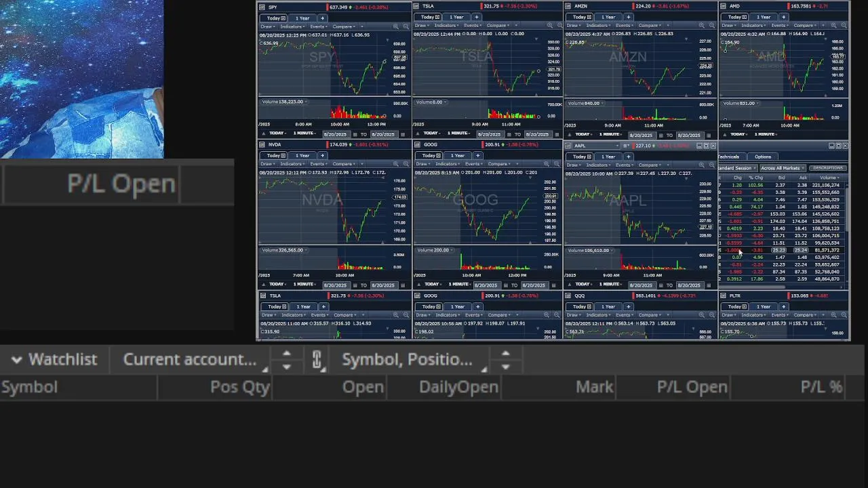The image size is (868, 488).
Task: Click highlighted scanner bid 25.23
Action: (778, 250)
